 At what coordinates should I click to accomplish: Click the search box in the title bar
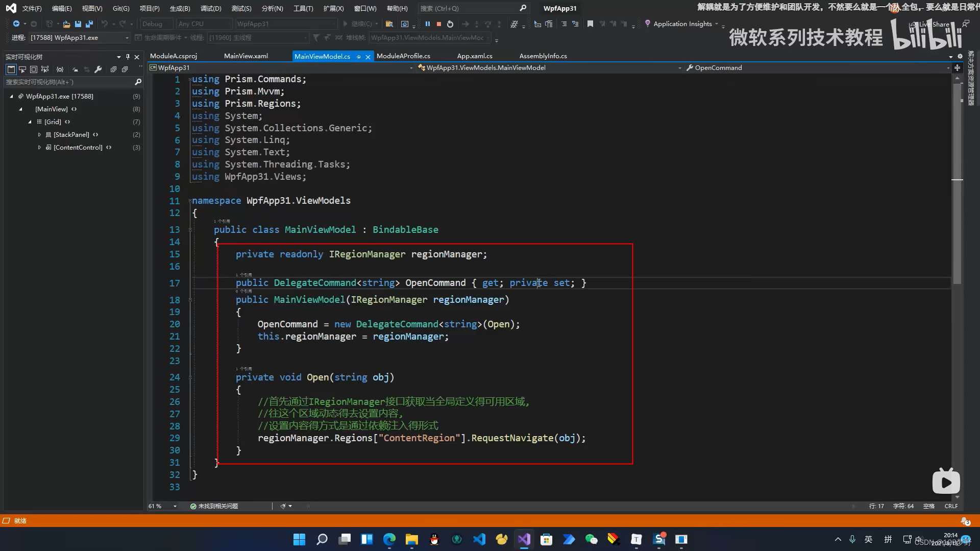pyautogui.click(x=473, y=8)
